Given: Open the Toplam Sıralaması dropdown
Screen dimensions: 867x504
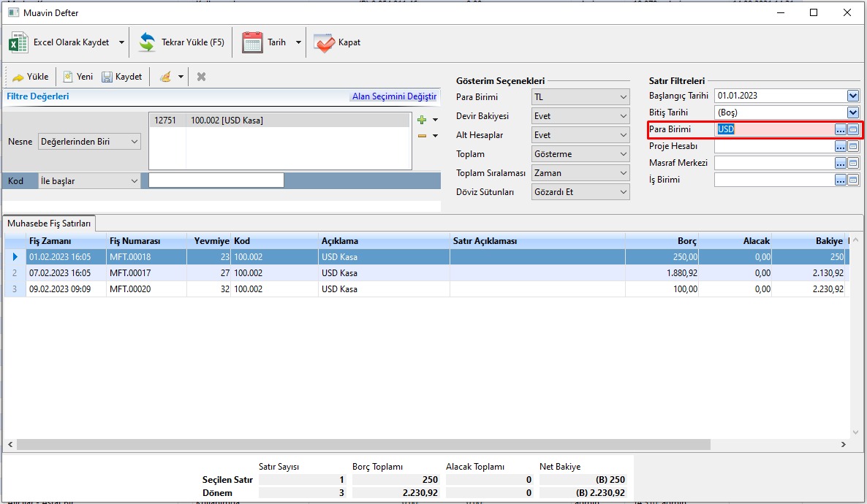Looking at the screenshot, I should coord(580,173).
